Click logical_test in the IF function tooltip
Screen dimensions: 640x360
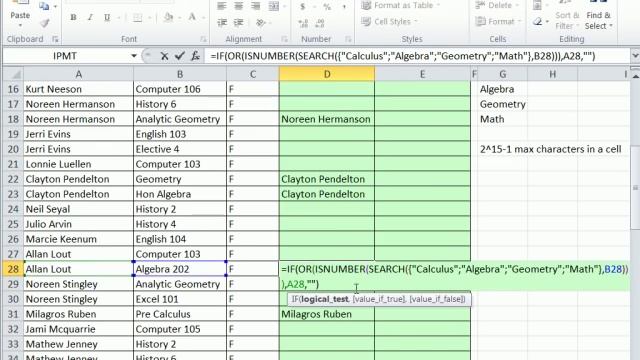pos(325,299)
